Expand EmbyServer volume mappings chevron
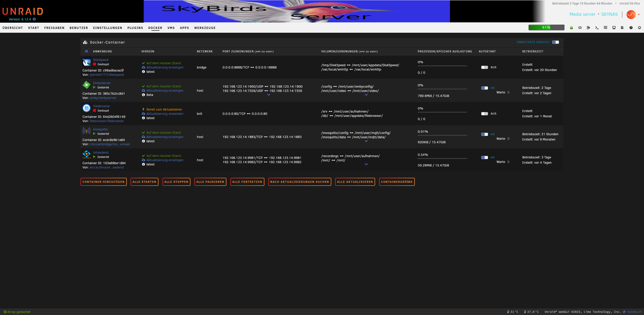 (366, 95)
